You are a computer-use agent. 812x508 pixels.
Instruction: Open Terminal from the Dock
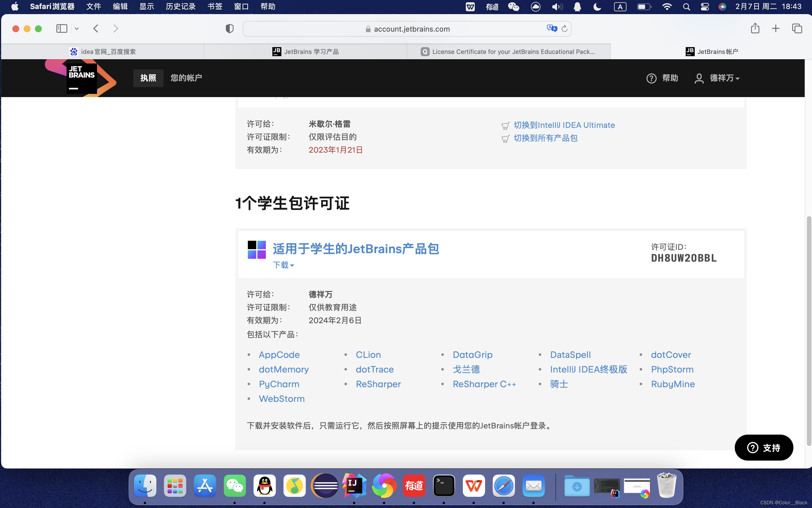pos(443,485)
